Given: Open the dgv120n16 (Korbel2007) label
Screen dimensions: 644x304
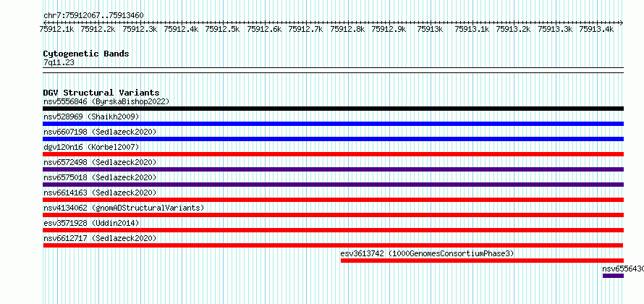Looking at the screenshot, I should (91, 147).
